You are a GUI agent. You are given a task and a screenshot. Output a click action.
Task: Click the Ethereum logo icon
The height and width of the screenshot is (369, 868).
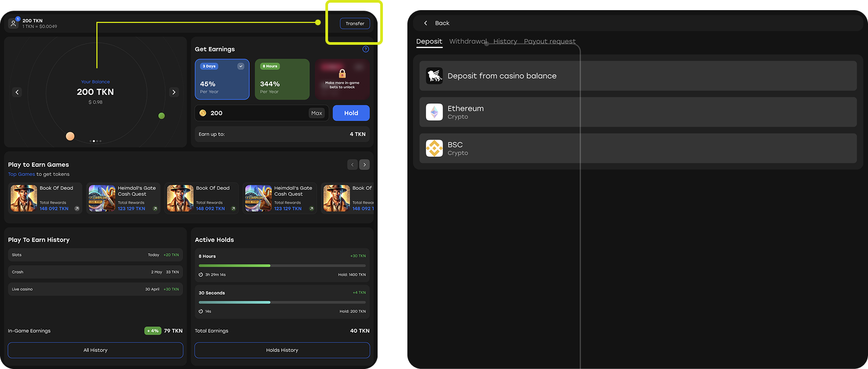[434, 112]
